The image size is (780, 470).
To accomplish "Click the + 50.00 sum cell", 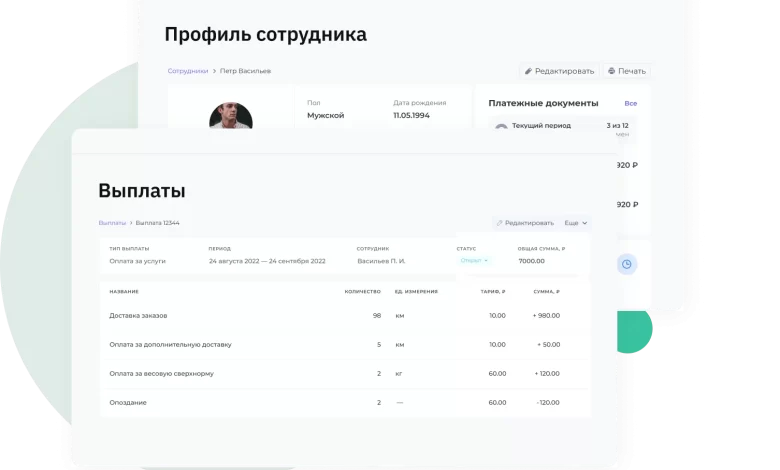I will [549, 345].
